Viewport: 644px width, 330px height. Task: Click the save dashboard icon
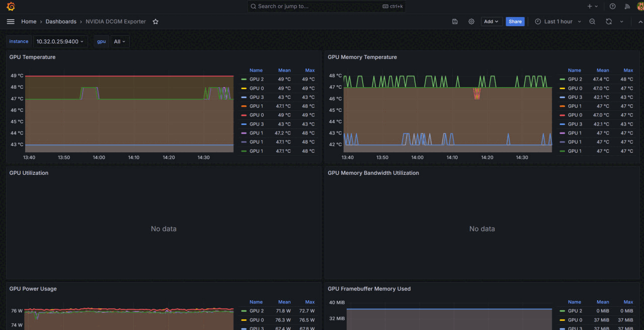(x=455, y=22)
